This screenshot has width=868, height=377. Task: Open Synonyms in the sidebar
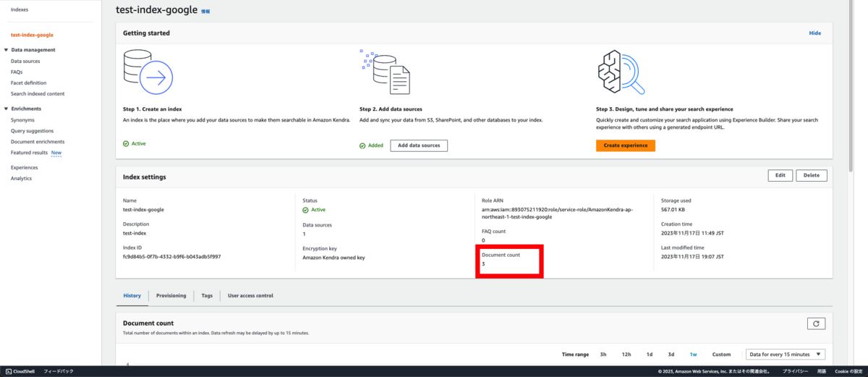pyautogui.click(x=22, y=120)
